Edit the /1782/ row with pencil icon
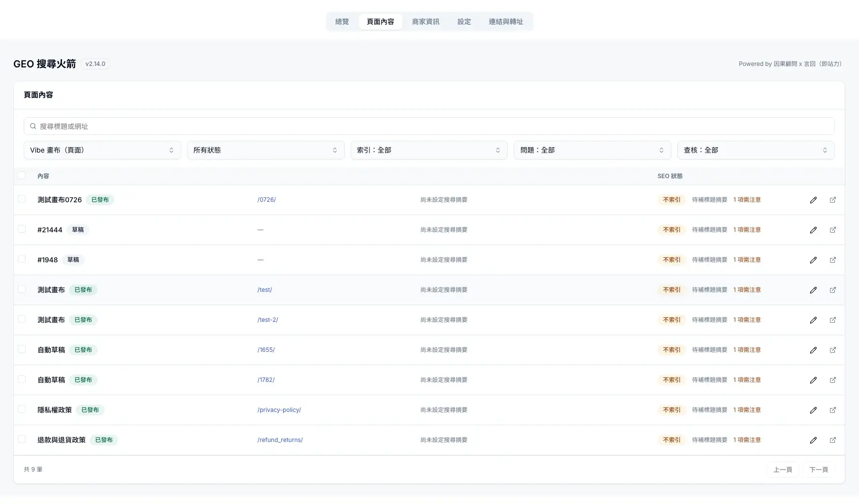The height and width of the screenshot is (504, 859). click(813, 380)
